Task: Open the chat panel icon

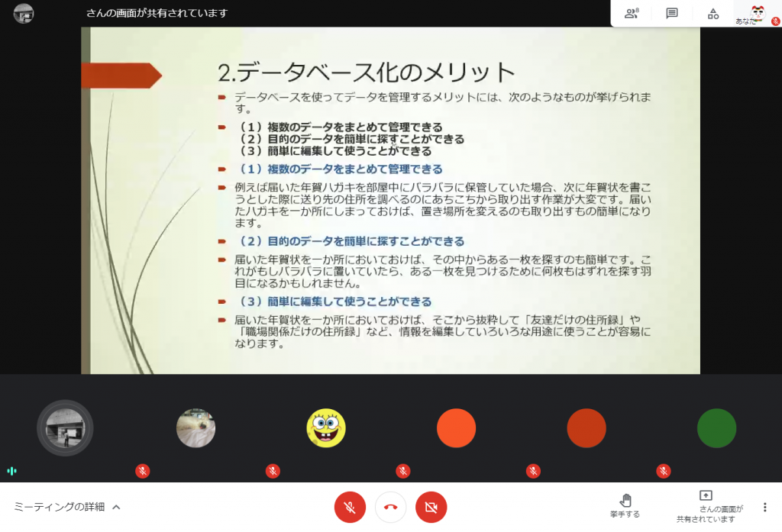Action: [672, 13]
